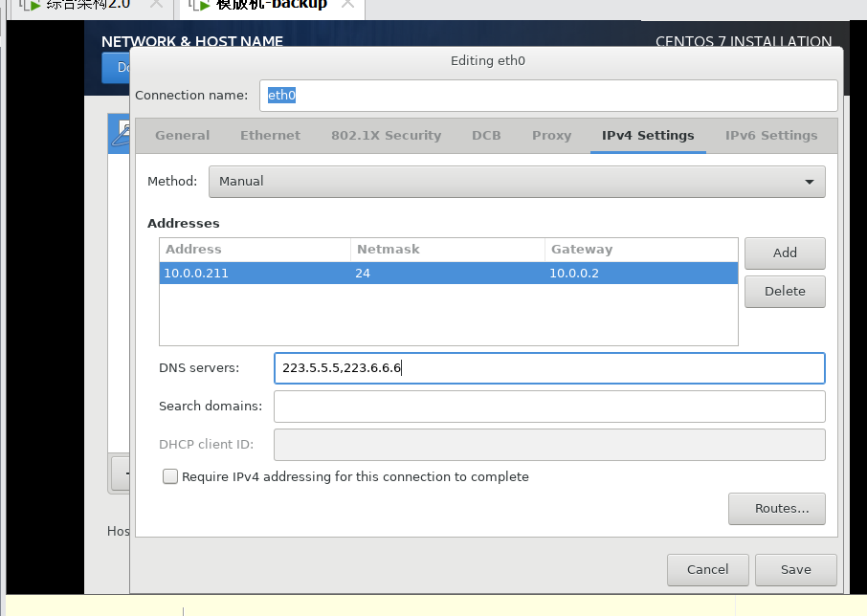
Task: Click the Search domains input field
Action: click(x=549, y=407)
